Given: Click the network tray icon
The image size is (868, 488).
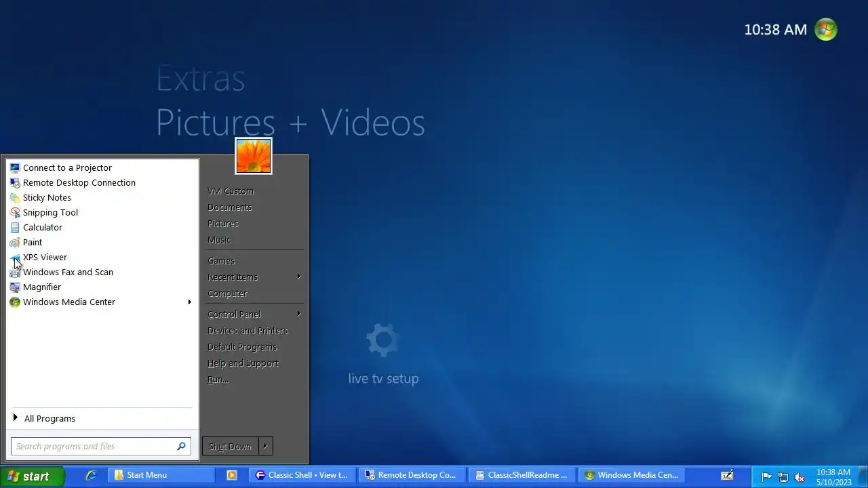Looking at the screenshot, I should tap(783, 476).
